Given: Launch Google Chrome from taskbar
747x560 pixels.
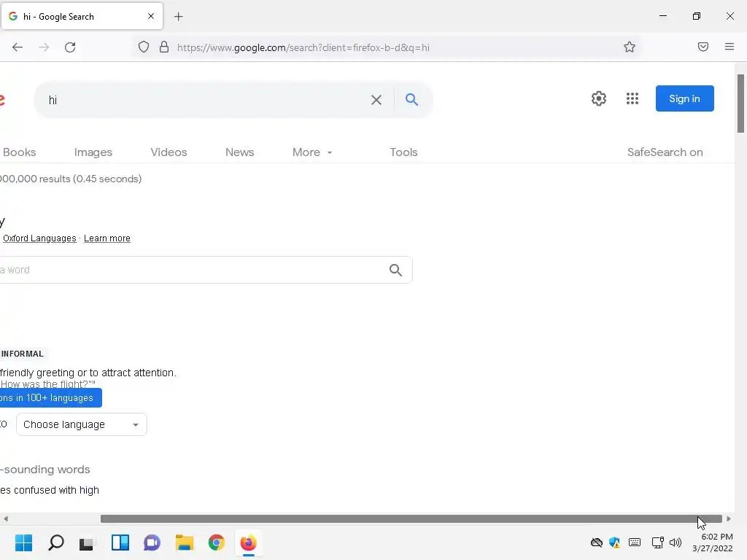Looking at the screenshot, I should click(x=216, y=542).
